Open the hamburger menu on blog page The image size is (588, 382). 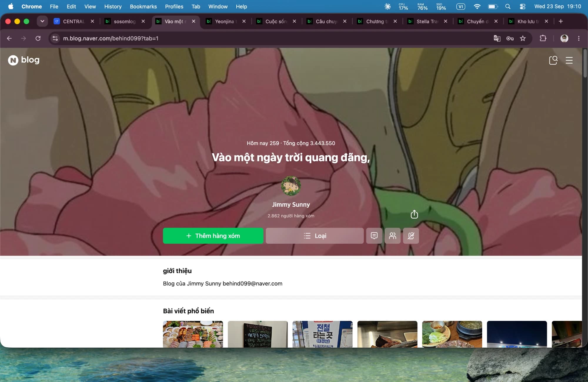coord(569,60)
